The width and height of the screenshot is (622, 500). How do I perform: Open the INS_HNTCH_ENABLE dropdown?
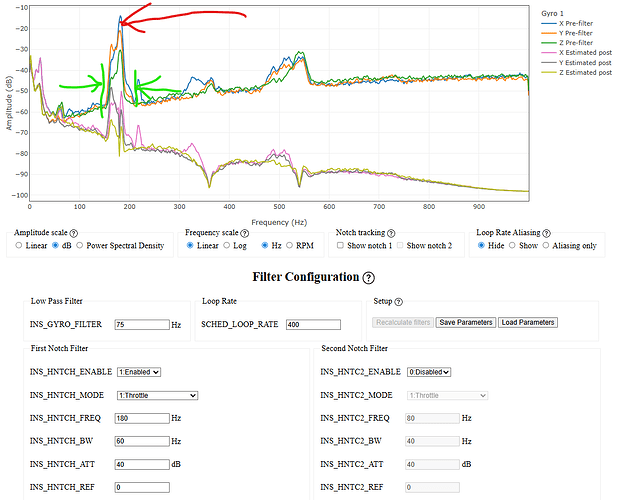(x=138, y=372)
